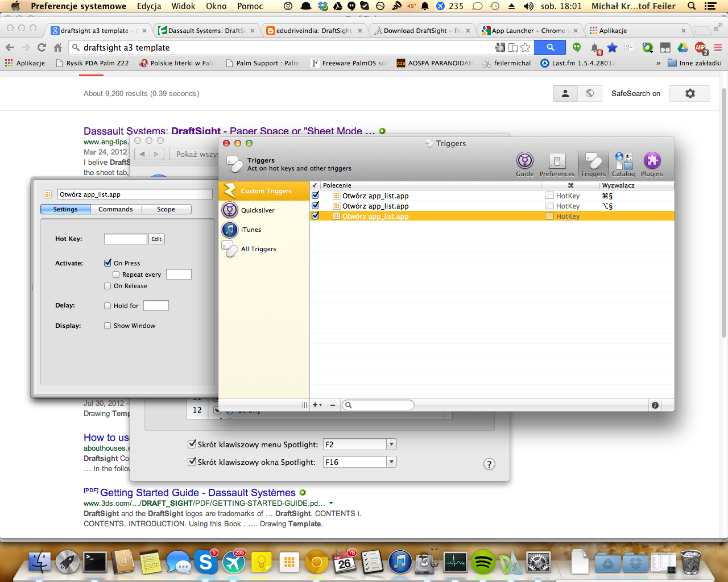This screenshot has height=582, width=728.
Task: Open Google search settings gear
Action: point(690,93)
